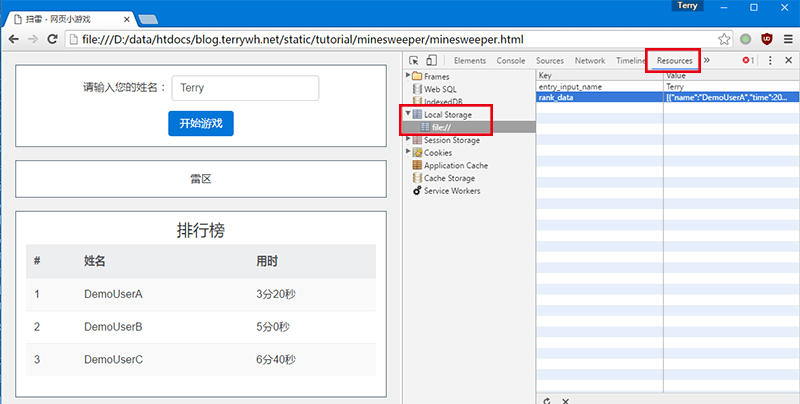This screenshot has height=404, width=800.
Task: Activate the DevTools inspect element picker
Action: pos(414,60)
